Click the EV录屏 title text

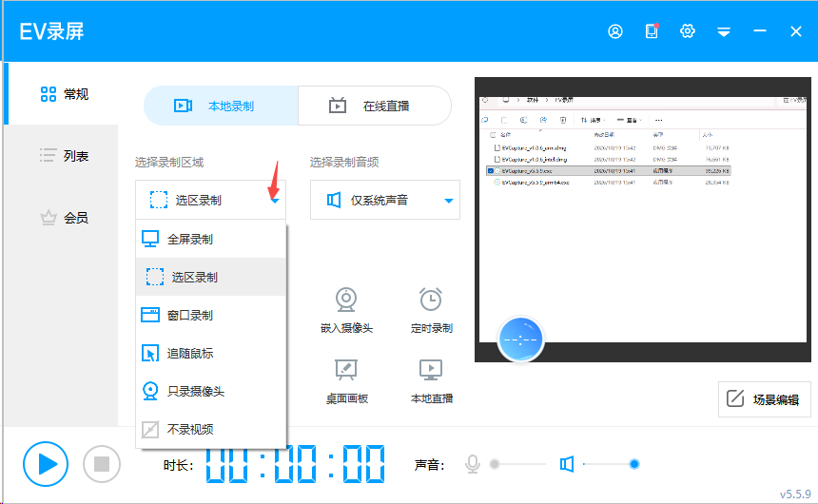pyautogui.click(x=51, y=31)
